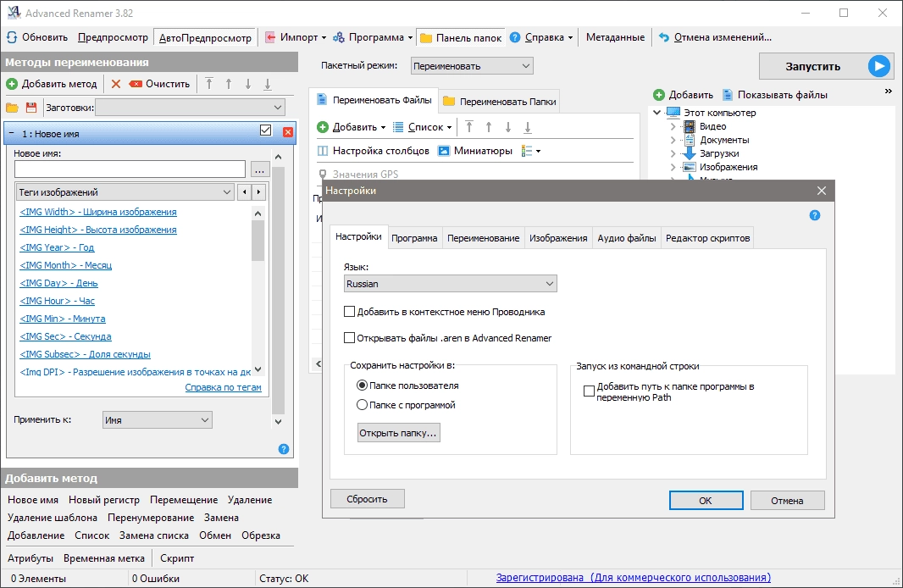903x588 pixels.
Task: Move method to top arrow icon
Action: (209, 84)
